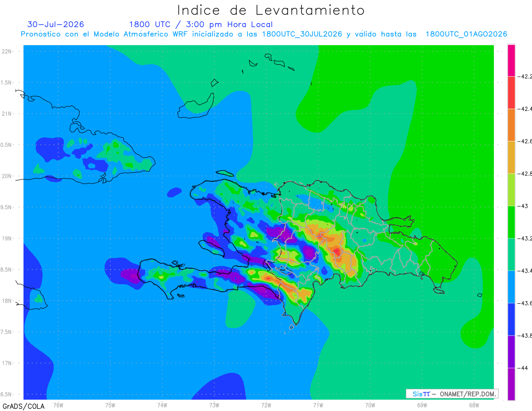Image resolution: width=532 pixels, height=411 pixels.
Task: Click the '21N' latitude axis label
Action: [x=7, y=114]
